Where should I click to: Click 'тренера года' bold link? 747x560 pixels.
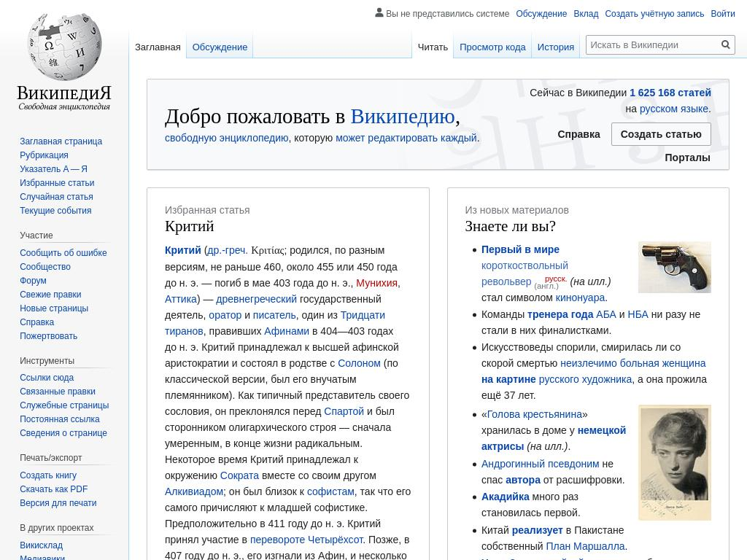tap(560, 314)
